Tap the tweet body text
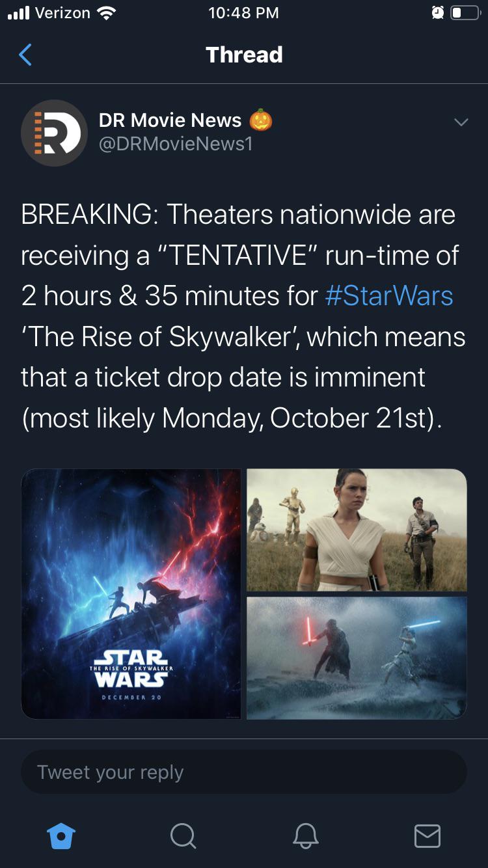The width and height of the screenshot is (488, 868). tap(243, 316)
